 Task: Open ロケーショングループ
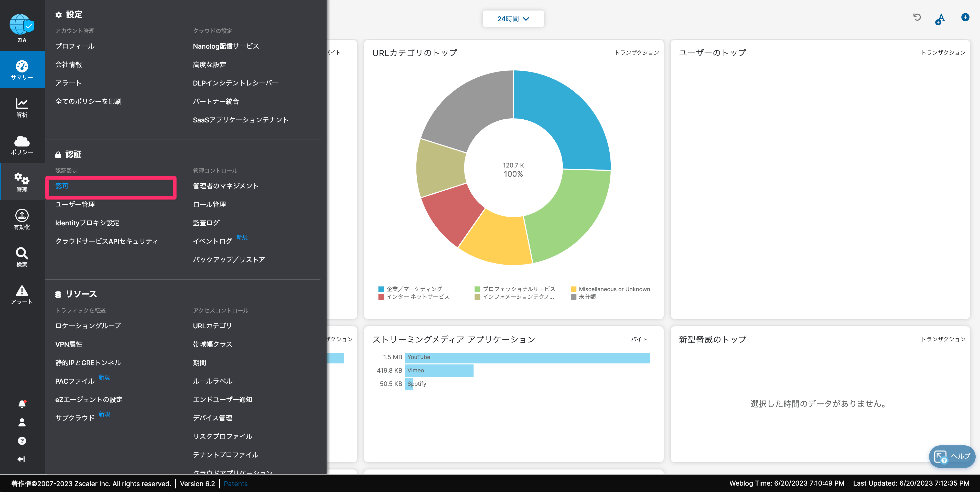click(88, 326)
